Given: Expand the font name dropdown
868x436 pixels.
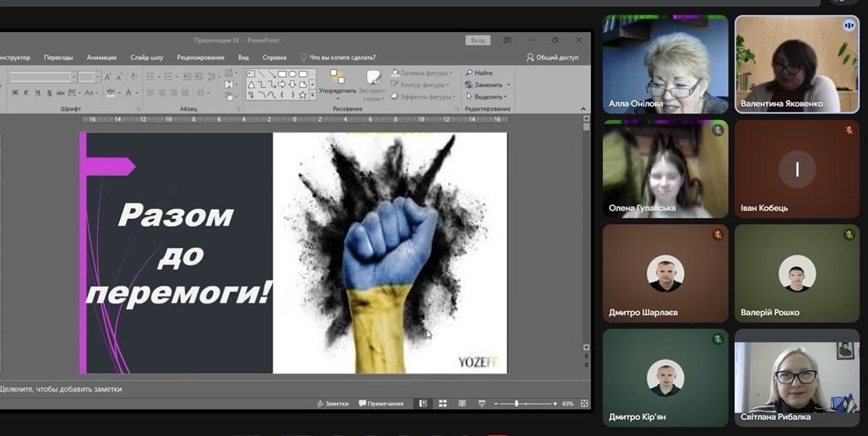Looking at the screenshot, I should point(73,77).
